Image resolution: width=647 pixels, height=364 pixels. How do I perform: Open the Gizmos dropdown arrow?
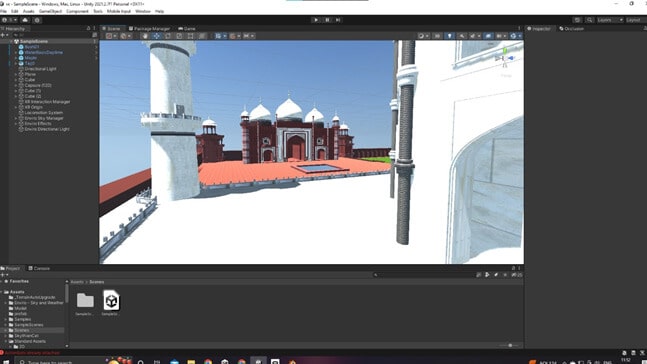(x=519, y=36)
